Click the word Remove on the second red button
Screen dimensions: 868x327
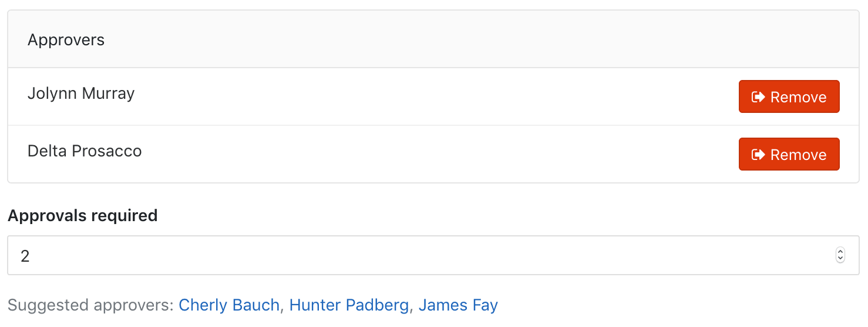798,155
